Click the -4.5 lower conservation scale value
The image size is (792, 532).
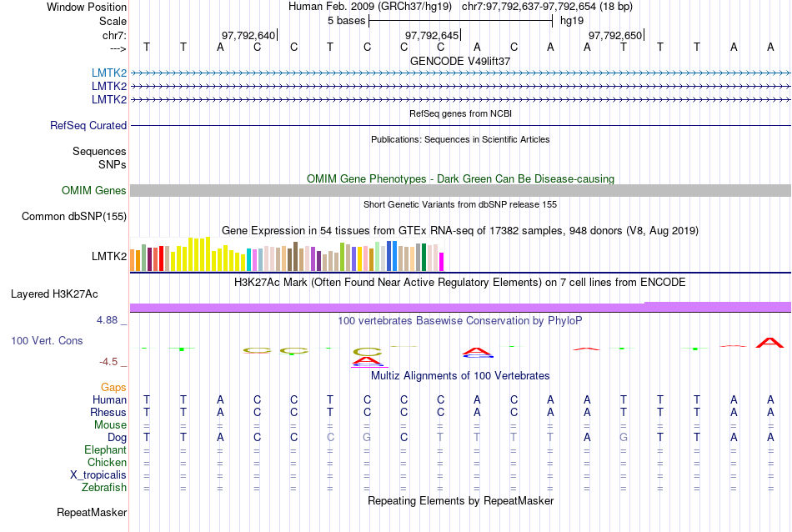(108, 362)
